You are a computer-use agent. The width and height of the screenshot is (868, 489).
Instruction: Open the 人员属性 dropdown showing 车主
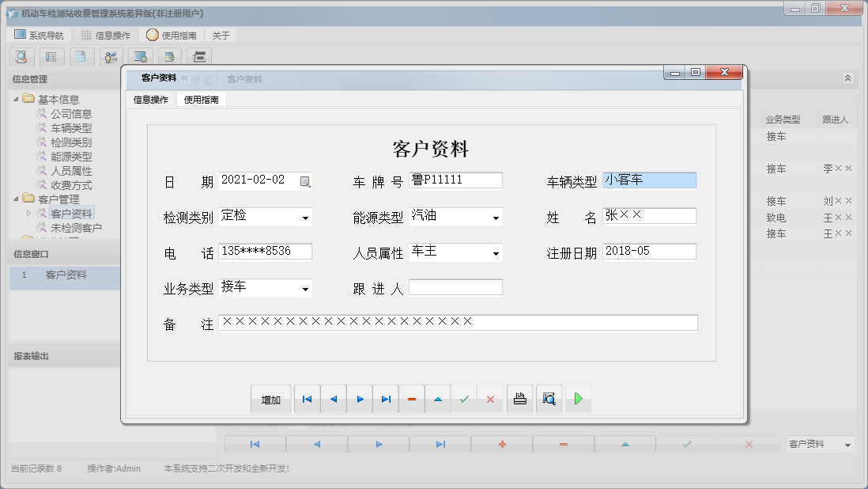point(496,253)
